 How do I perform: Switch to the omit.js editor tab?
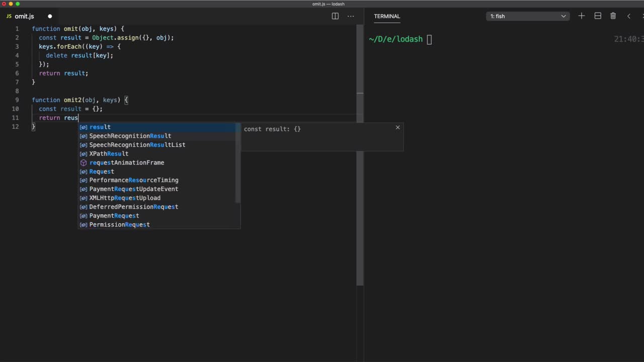coord(24,17)
